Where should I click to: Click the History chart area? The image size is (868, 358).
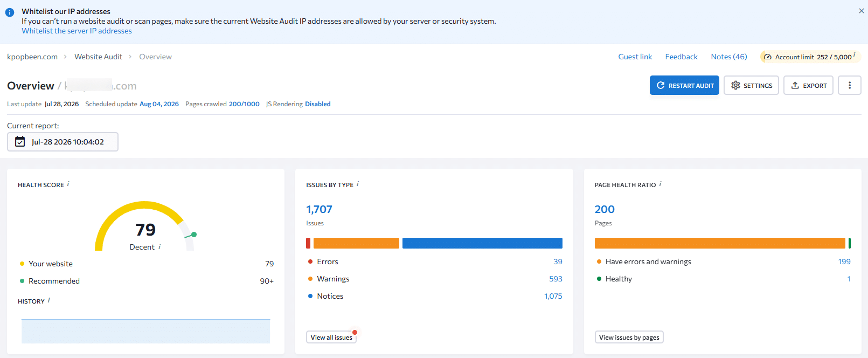[145, 331]
